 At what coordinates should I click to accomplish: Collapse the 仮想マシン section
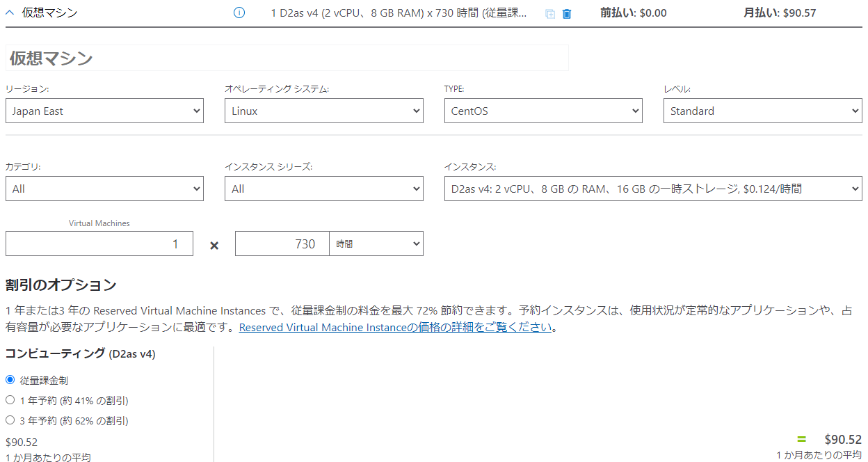[x=8, y=12]
